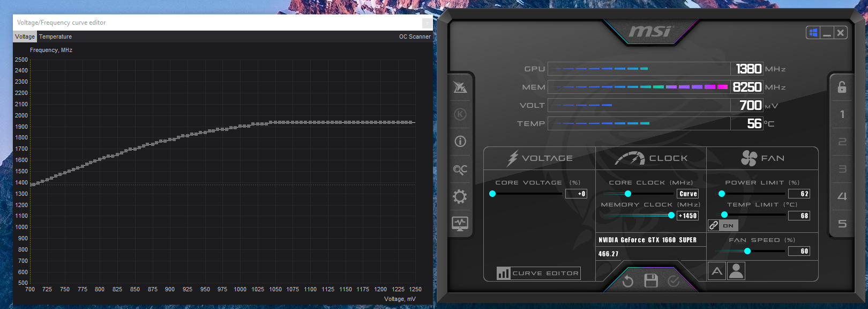Click the Memory Clock +1450 value field
The width and height of the screenshot is (868, 309).
coord(688,216)
